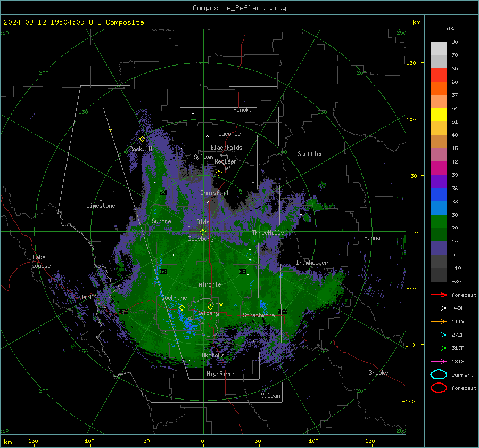The image size is (479, 448).
Task: Click the Hanna city label
Action: [x=372, y=238]
